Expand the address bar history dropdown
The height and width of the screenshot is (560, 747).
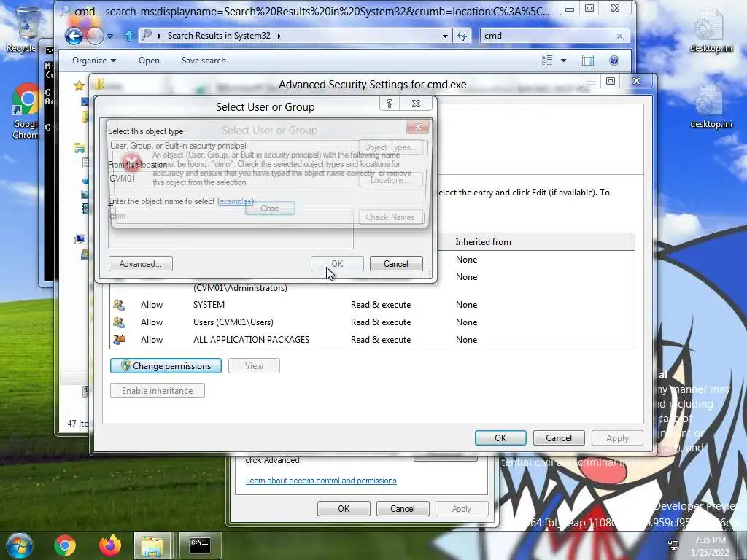[x=445, y=36]
